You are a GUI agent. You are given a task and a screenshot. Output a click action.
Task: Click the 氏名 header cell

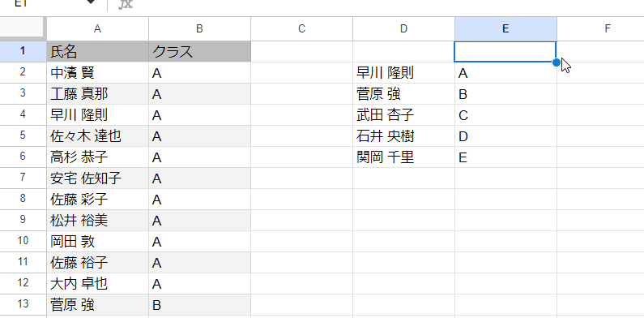(97, 51)
